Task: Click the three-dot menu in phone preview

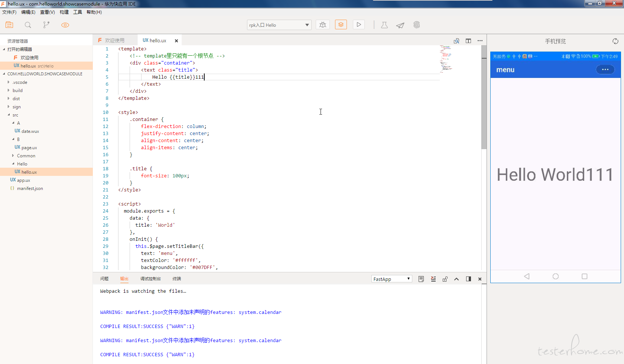Action: [605, 69]
